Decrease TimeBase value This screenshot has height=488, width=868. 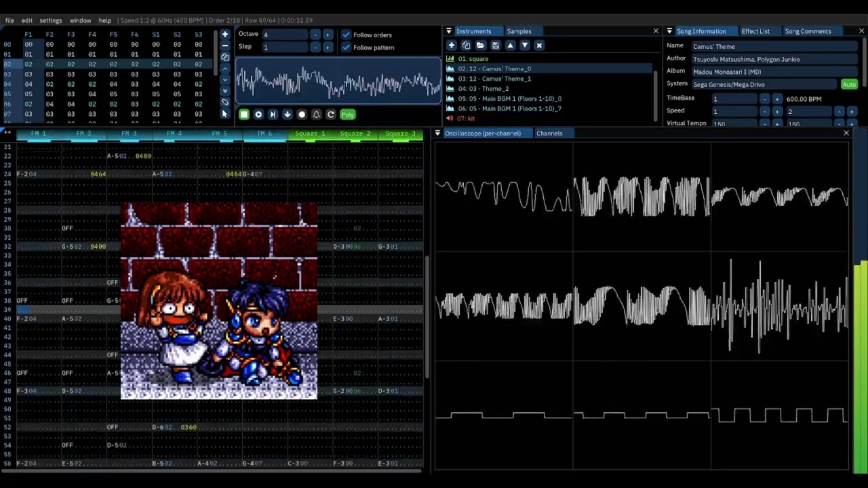764,99
